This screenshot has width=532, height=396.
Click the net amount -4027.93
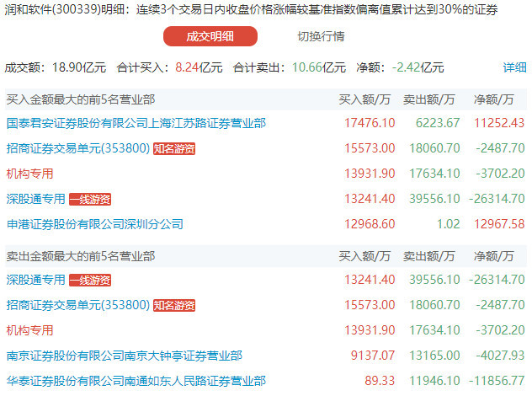500,356
